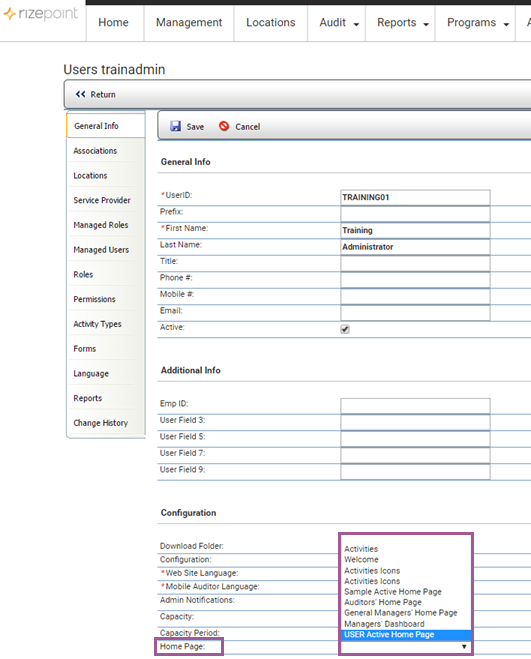Click the Phone # input field
The width and height of the screenshot is (531, 659).
point(415,280)
